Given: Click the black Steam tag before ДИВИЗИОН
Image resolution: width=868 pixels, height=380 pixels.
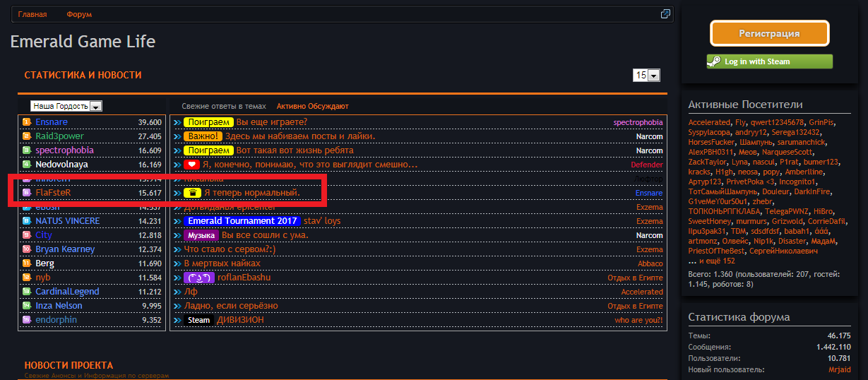Looking at the screenshot, I should click(198, 320).
